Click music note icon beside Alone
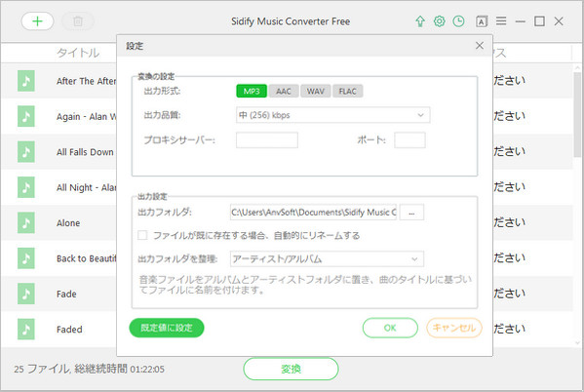 pyautogui.click(x=26, y=222)
